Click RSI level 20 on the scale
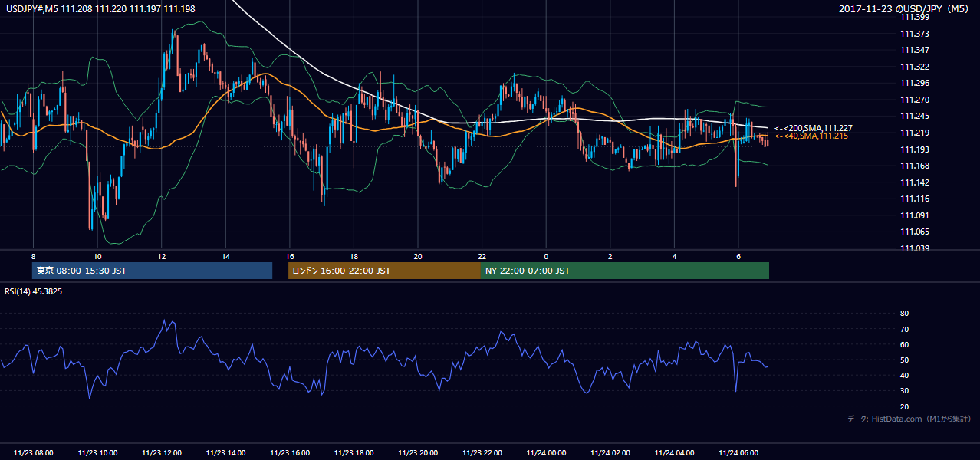Viewport: 980px width, 460px height. 905,406
